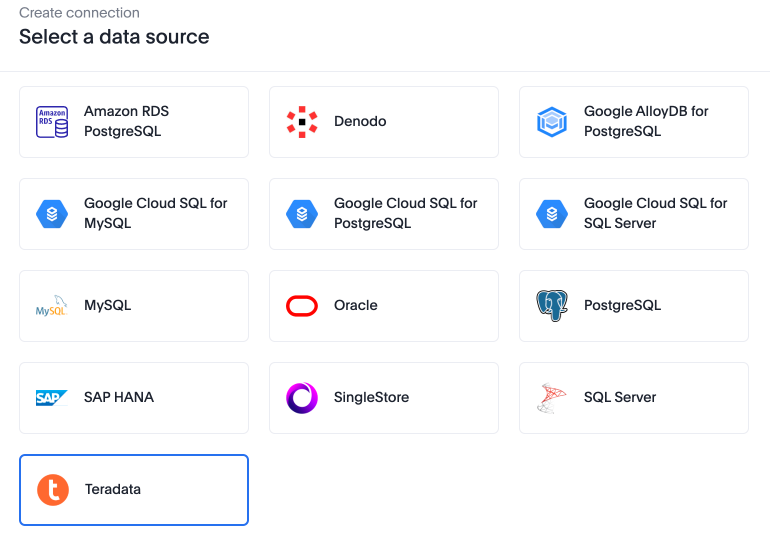Choose the SQL Server label in last column

pyautogui.click(x=620, y=397)
